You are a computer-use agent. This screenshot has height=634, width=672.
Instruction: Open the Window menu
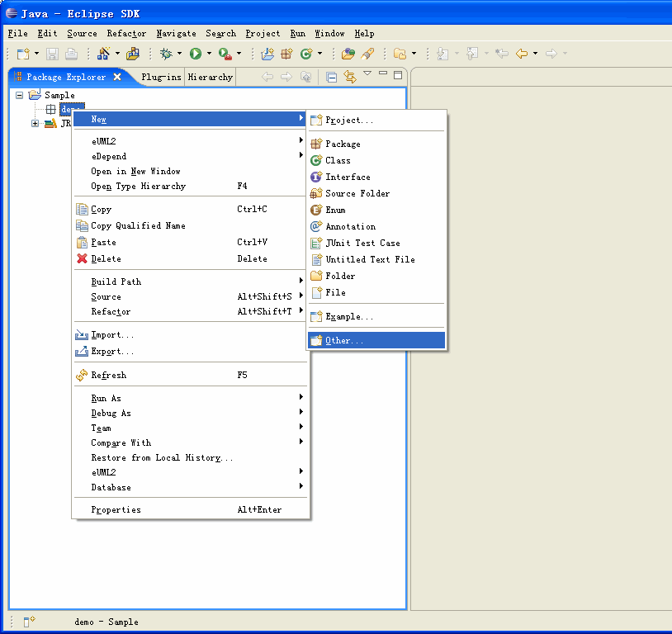tap(329, 34)
